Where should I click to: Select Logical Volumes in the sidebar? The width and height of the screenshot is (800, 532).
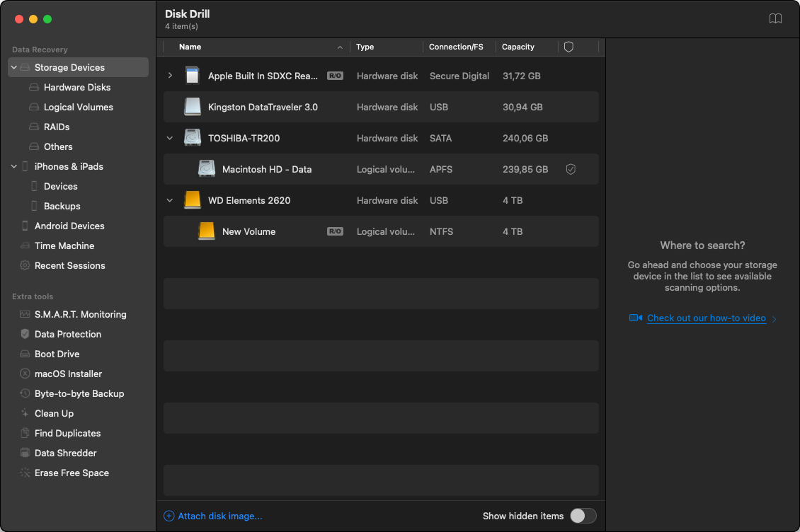pyautogui.click(x=79, y=107)
